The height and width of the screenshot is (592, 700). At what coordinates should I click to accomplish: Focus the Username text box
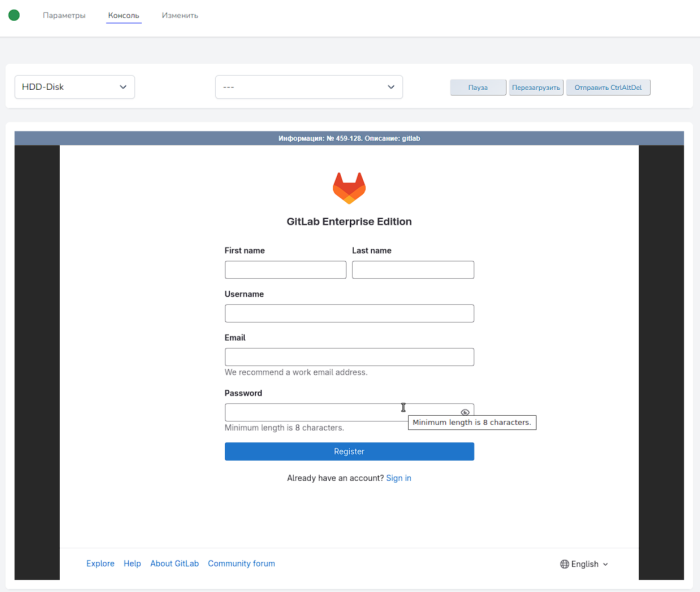(349, 313)
